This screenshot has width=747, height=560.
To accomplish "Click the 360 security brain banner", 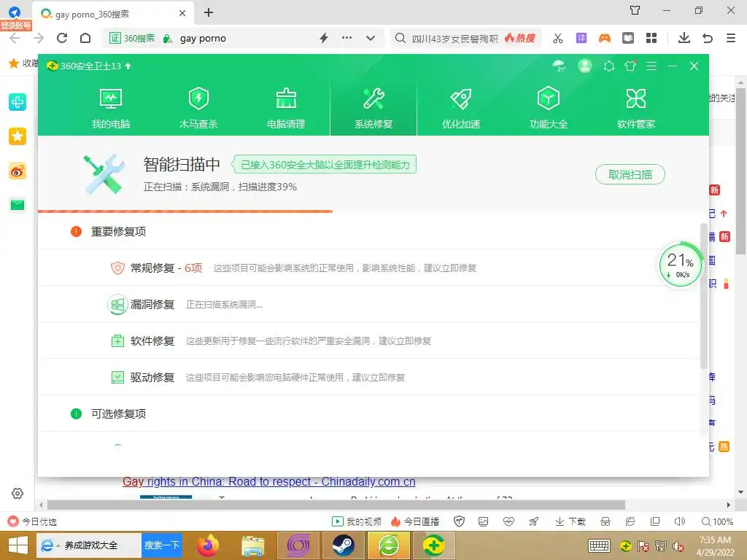I will [x=325, y=165].
